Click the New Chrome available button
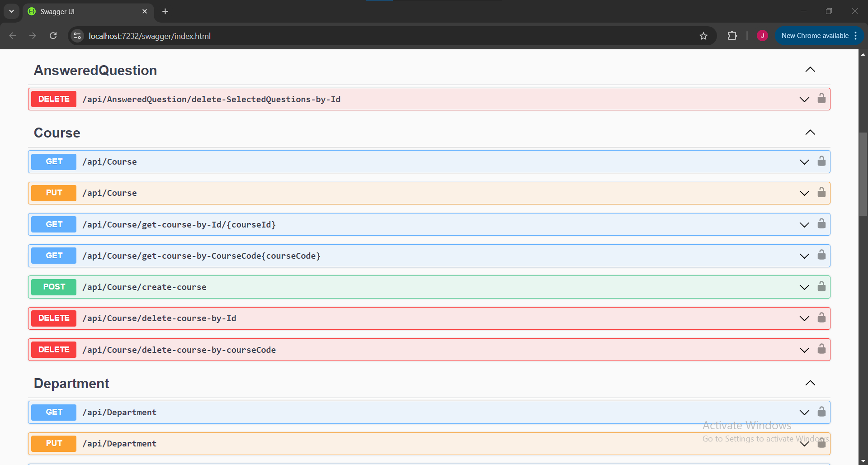This screenshot has width=868, height=465. click(815, 36)
